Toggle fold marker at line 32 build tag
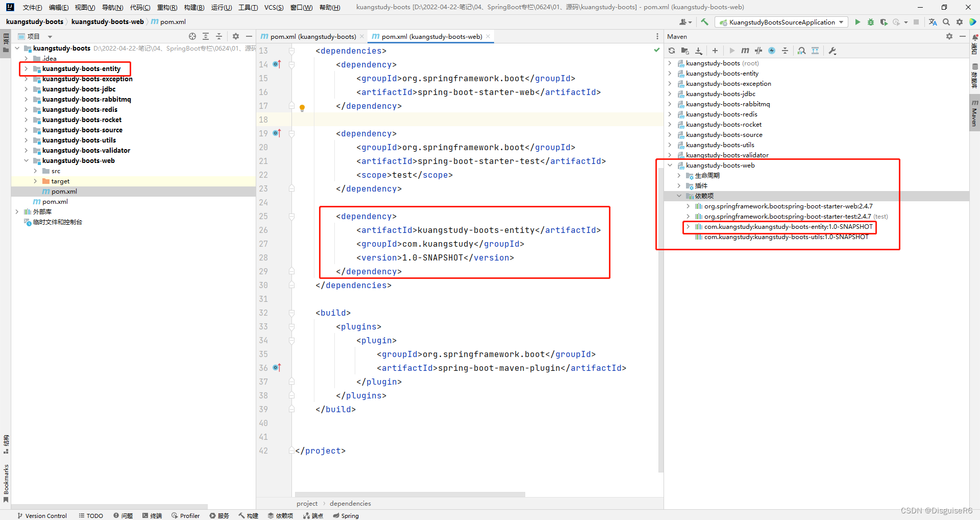This screenshot has height=520, width=980. 292,313
